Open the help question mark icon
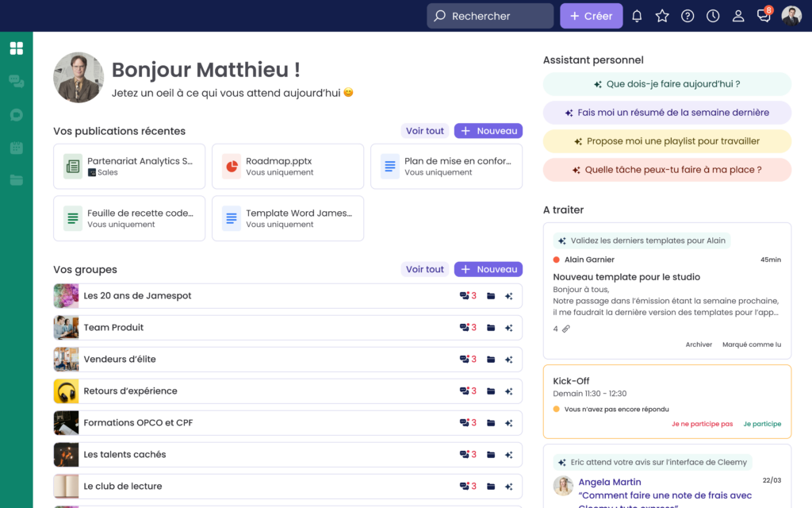Image resolution: width=812 pixels, height=508 pixels. [x=688, y=16]
